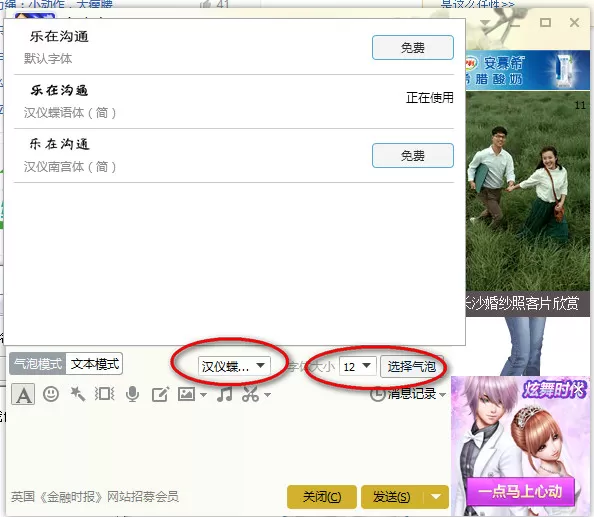The height and width of the screenshot is (517, 594).
Task: Open the 炫舞时代 game advertisement
Action: (x=521, y=445)
